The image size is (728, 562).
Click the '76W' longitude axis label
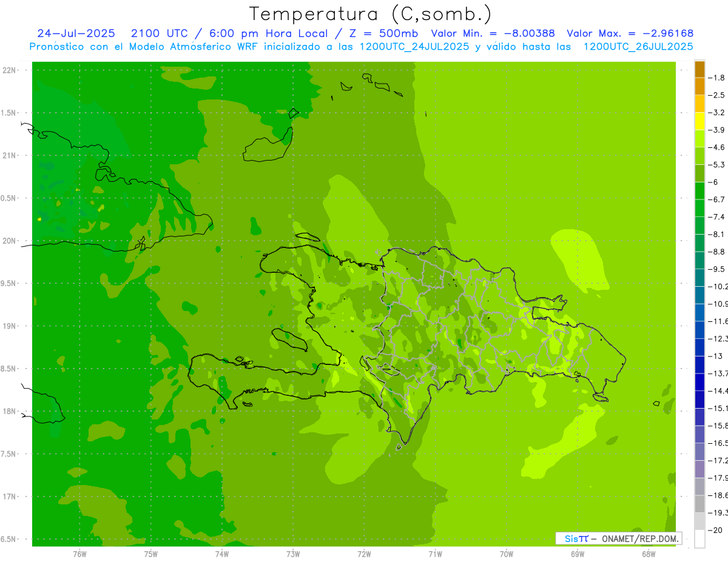click(79, 554)
